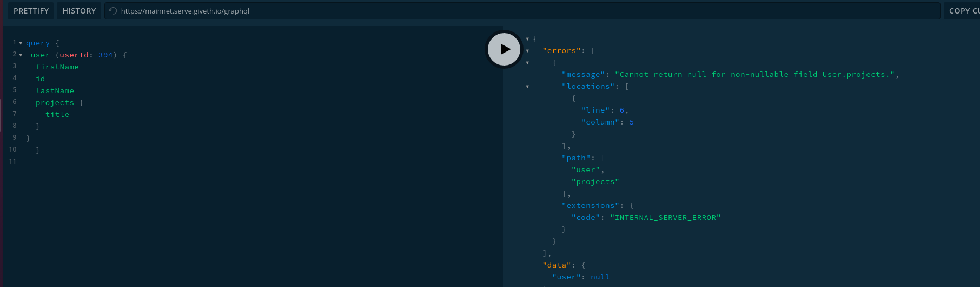Collapse the query block on line 1

click(x=21, y=43)
